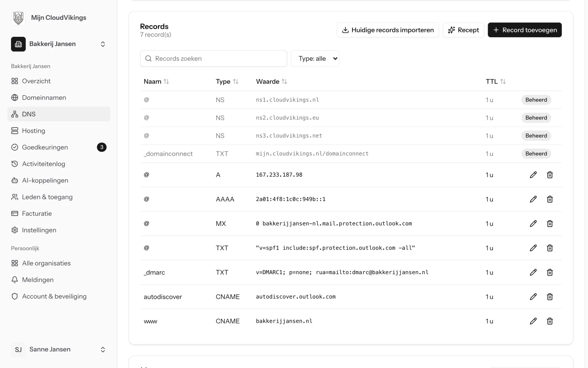
Task: Sort records by Naam column
Action: point(156,81)
